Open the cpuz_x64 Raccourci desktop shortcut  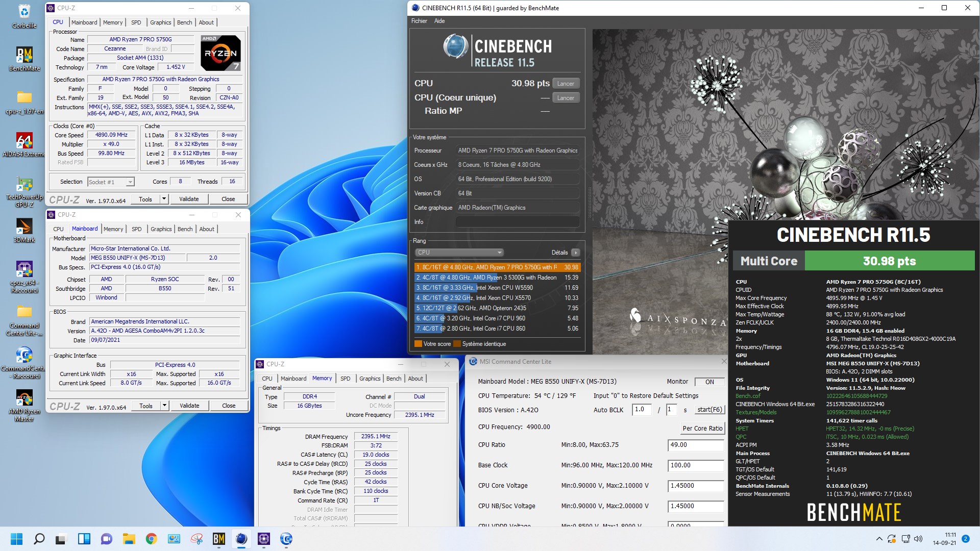tap(24, 278)
